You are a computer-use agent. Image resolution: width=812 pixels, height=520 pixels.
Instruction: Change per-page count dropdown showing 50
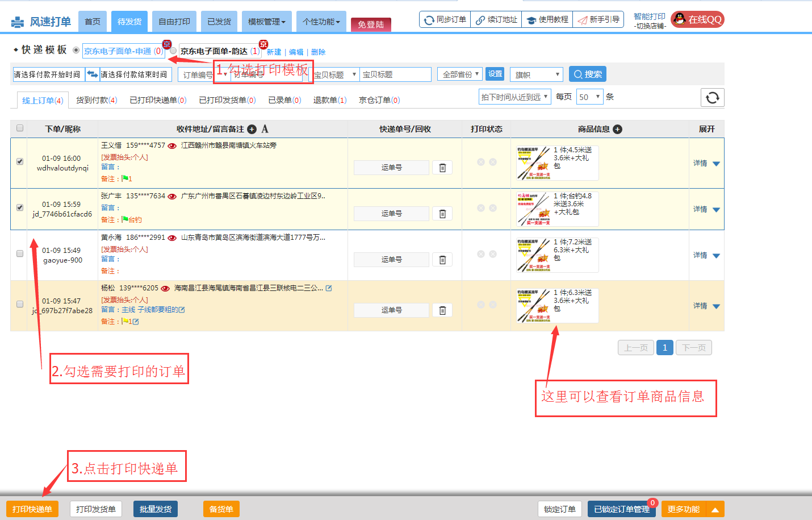pyautogui.click(x=589, y=97)
